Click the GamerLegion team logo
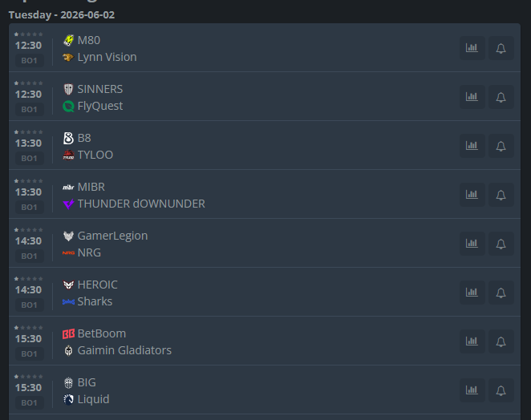 pyautogui.click(x=68, y=236)
